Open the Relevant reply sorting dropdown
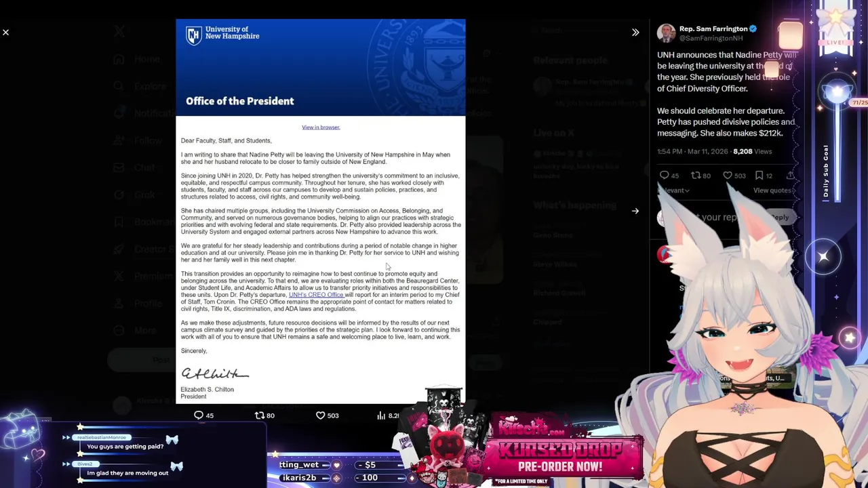The height and width of the screenshot is (488, 868). pyautogui.click(x=673, y=190)
